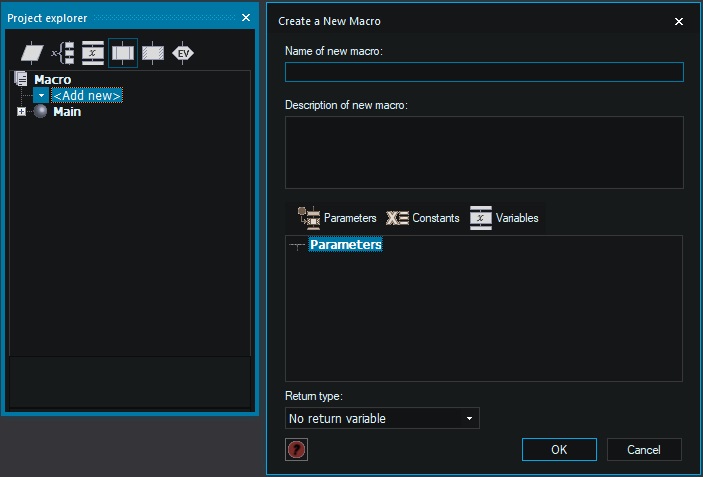Switch to the EV events icon

(x=183, y=53)
